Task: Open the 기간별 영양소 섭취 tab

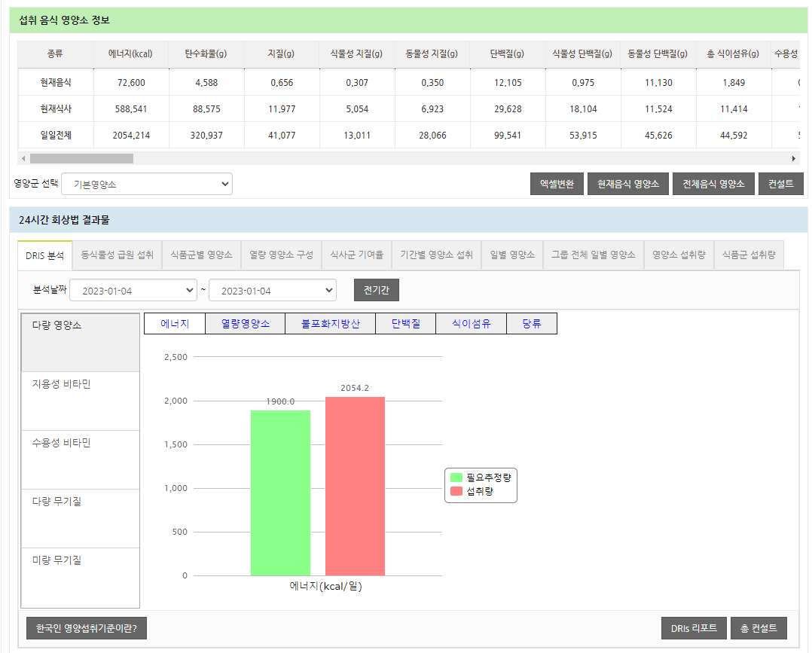Action: [436, 255]
